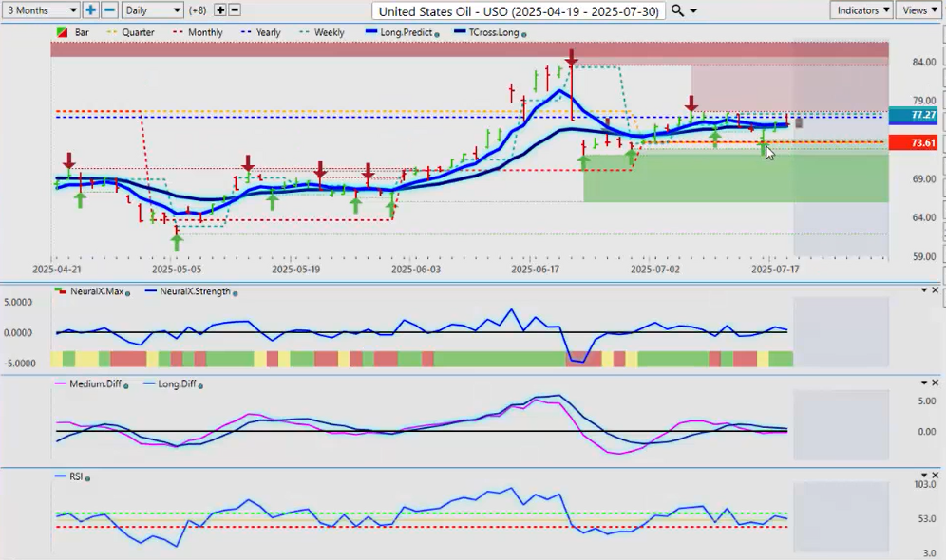Click the blue minus time range button
Screen dimensions: 946x560
[x=109, y=9]
